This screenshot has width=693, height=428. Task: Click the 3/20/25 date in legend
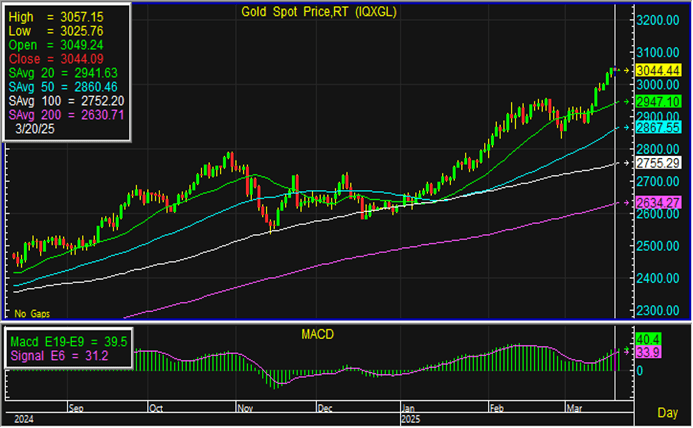[x=36, y=130]
